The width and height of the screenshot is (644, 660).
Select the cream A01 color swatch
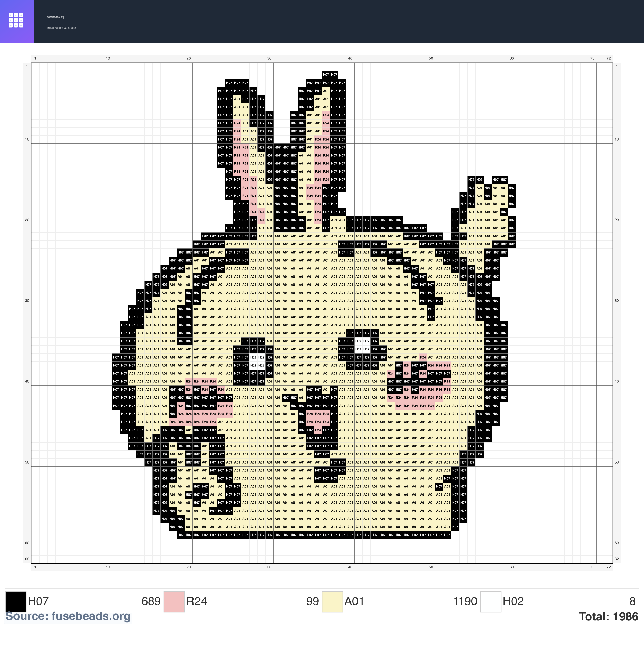[x=332, y=602]
